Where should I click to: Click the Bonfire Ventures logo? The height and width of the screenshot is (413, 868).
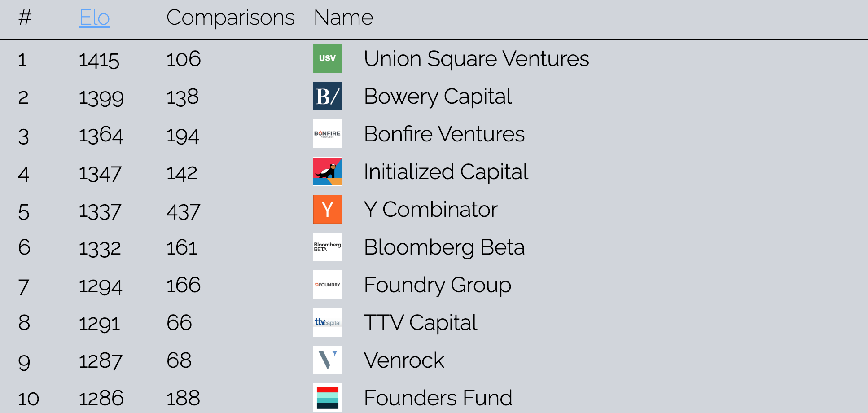(x=327, y=134)
